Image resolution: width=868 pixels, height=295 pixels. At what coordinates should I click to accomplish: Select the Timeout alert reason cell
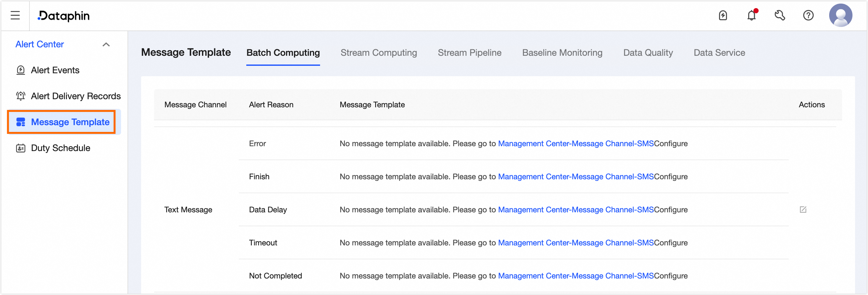point(263,243)
